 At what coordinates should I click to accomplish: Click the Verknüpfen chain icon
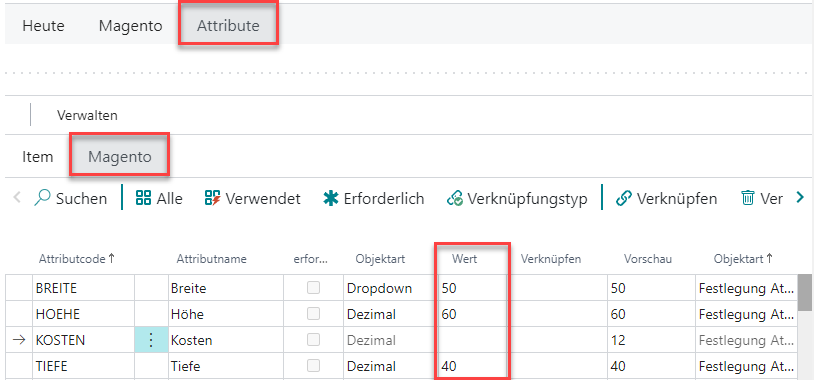(x=623, y=198)
